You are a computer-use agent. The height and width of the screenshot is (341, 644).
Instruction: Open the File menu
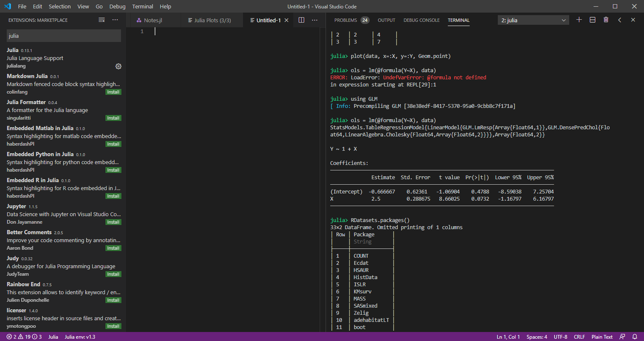pos(22,6)
